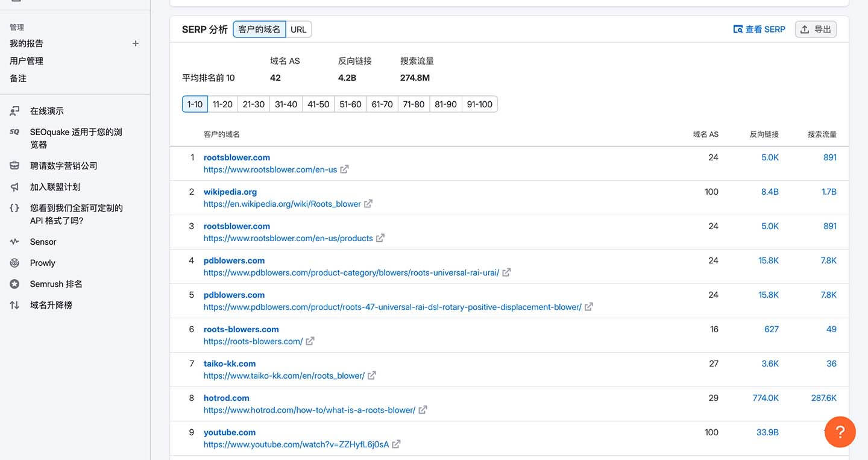Viewport: 868px width, 460px height.
Task: Click the hotrod.com what-is-a-roots-blower URL
Action: point(310,410)
